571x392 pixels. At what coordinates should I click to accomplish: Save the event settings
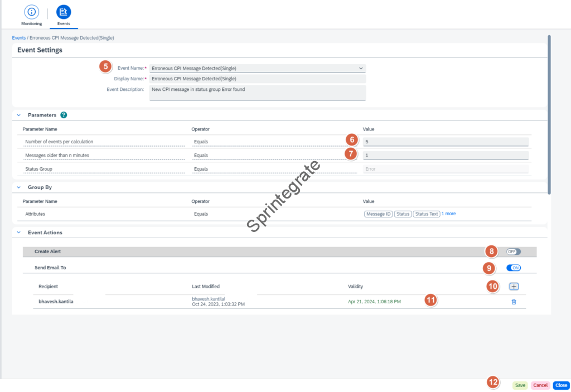coord(520,385)
